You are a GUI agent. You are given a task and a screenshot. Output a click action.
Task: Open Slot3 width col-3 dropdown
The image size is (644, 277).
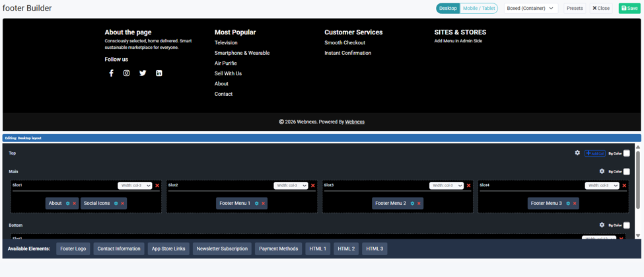click(x=447, y=186)
